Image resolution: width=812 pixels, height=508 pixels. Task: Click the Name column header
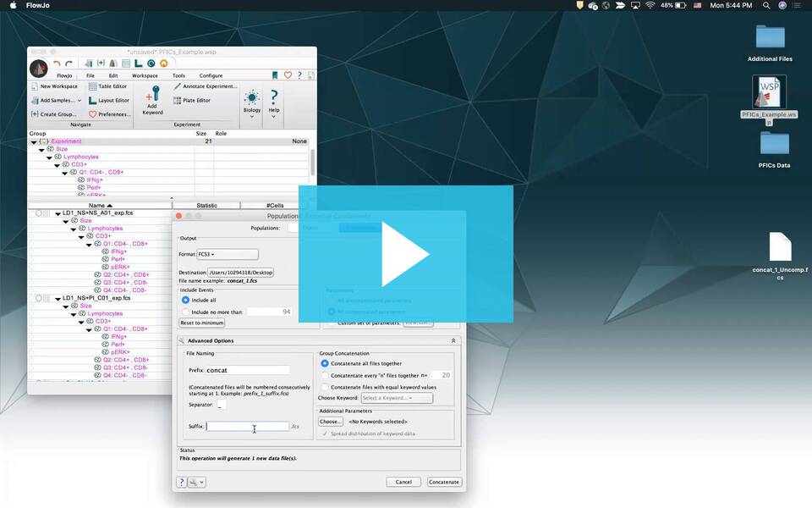[x=100, y=205]
